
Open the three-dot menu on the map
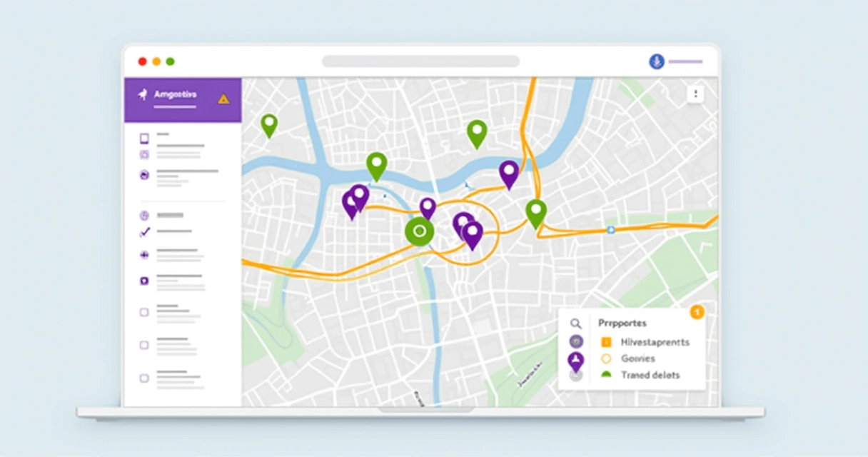click(x=695, y=94)
